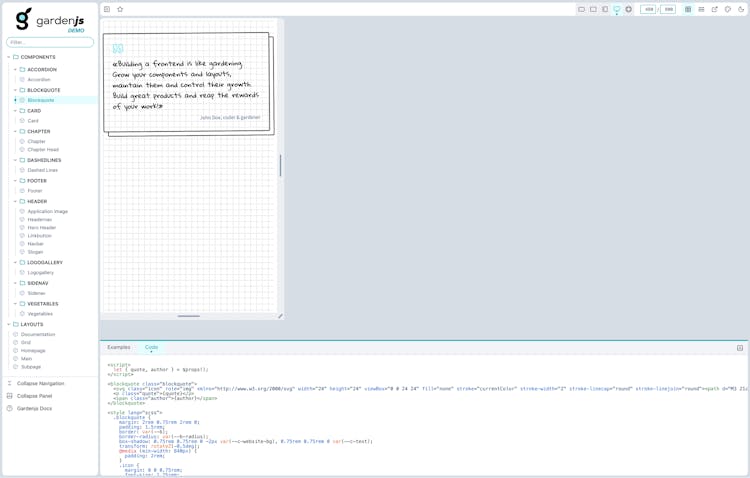Click the preview frame's right resize handle
The image size is (750, 478).
(x=280, y=166)
